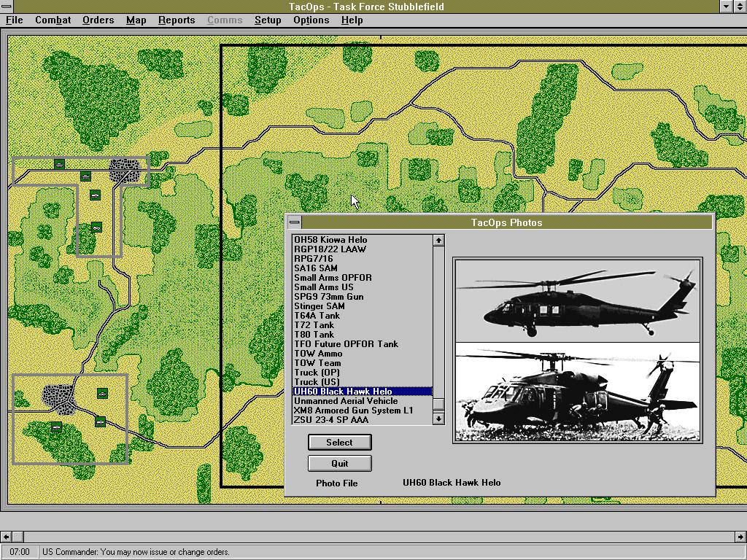Open the Combat menu
The image size is (747, 560).
tap(53, 20)
